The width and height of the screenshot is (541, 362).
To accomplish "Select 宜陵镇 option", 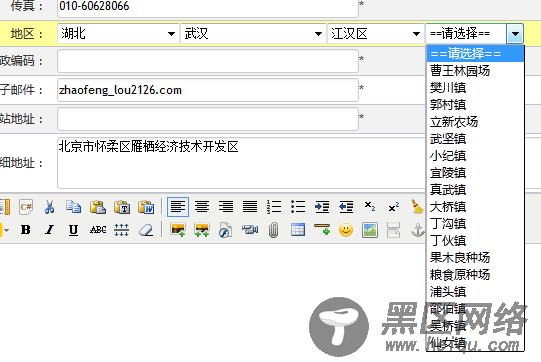I will (x=475, y=173).
